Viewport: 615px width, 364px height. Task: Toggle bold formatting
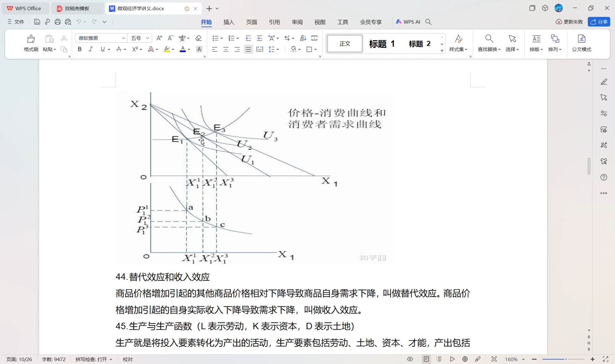coord(80,50)
